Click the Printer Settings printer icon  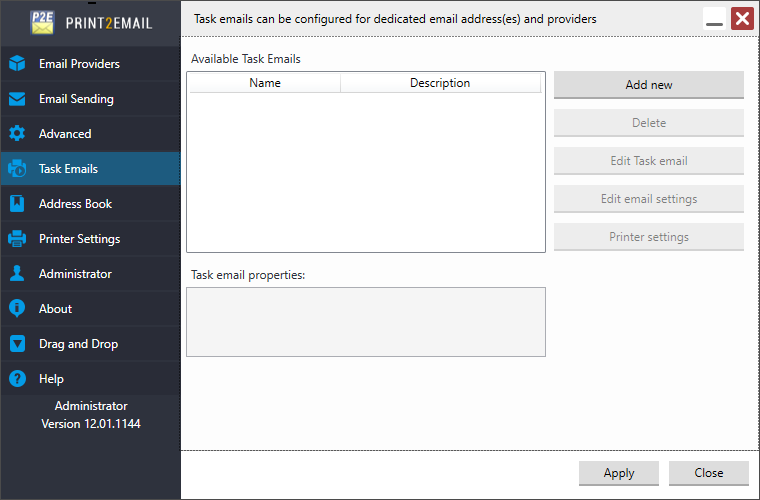17,238
